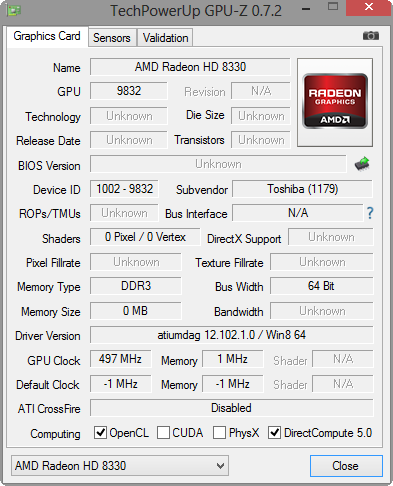Click the ROPs/TMUs Unknown field
Viewport: 393px width, 486px height.
124,213
